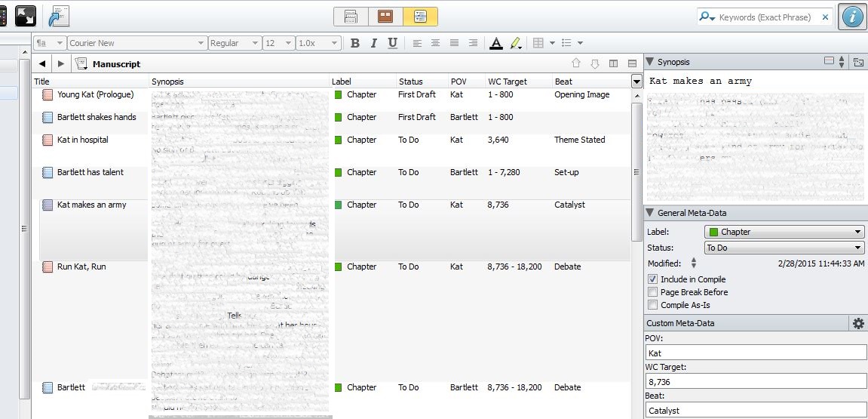The image size is (868, 419).
Task: Select the Run Kat, Run row
Action: (x=83, y=266)
